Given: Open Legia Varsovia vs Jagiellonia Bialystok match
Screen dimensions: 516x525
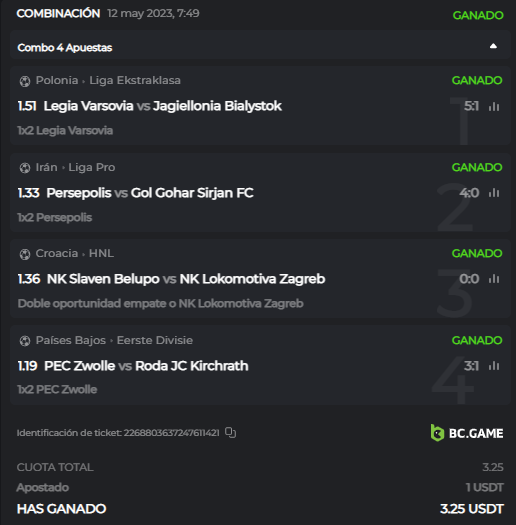Looking at the screenshot, I should click(x=162, y=106).
